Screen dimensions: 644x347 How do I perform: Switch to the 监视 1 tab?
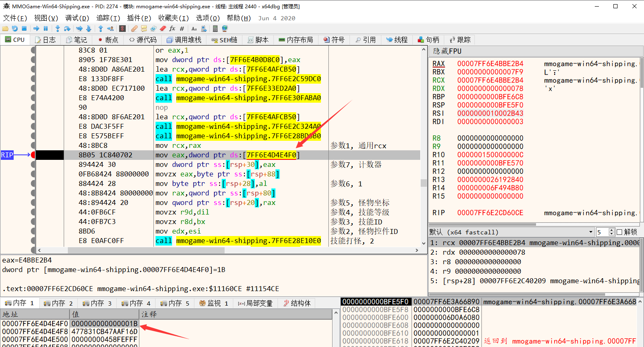[214, 303]
